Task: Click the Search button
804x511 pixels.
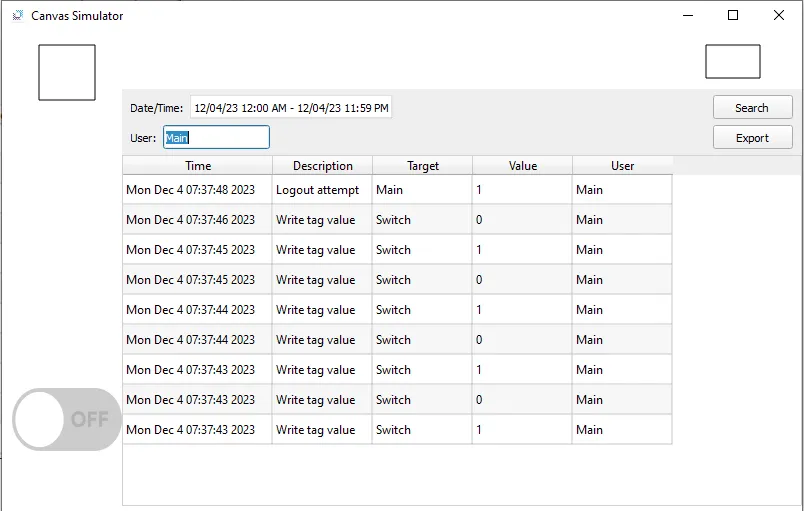Action: [x=752, y=108]
